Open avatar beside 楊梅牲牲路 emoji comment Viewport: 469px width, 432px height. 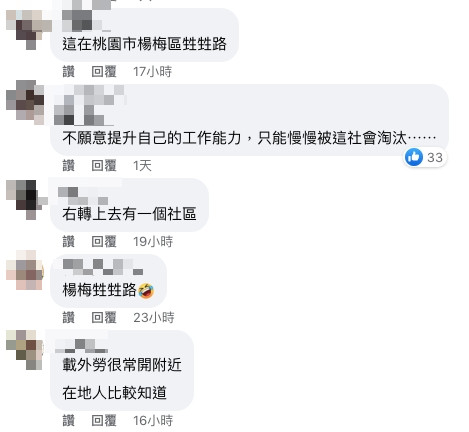tap(25, 270)
